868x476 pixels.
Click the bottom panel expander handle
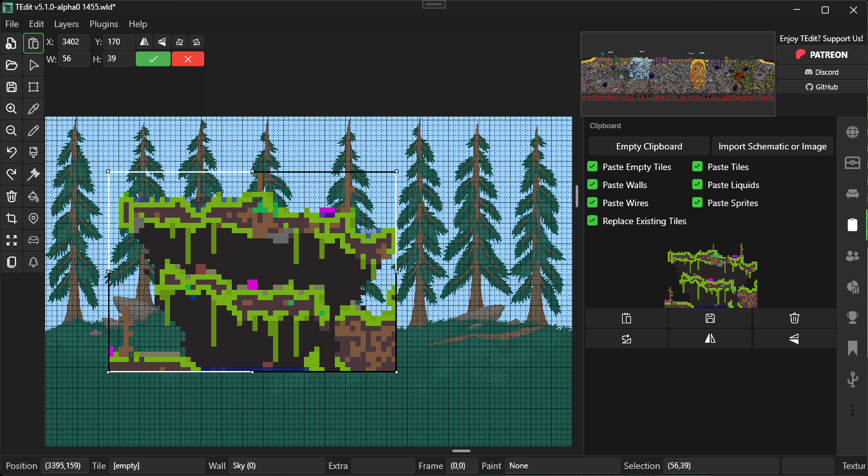(461, 451)
